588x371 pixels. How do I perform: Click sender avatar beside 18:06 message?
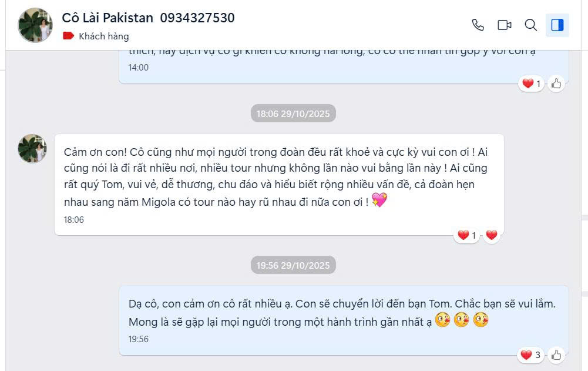(x=32, y=148)
